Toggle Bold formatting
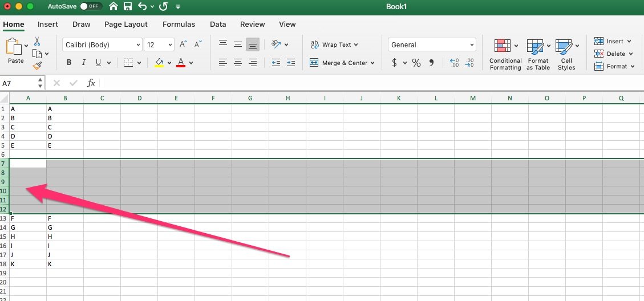This screenshot has width=644, height=301. pyautogui.click(x=69, y=63)
